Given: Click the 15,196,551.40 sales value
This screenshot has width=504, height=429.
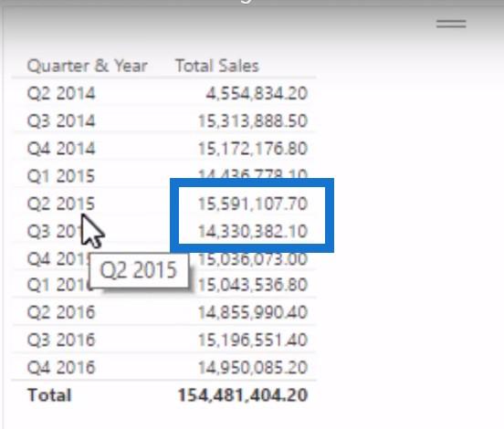Looking at the screenshot, I should 253,340.
